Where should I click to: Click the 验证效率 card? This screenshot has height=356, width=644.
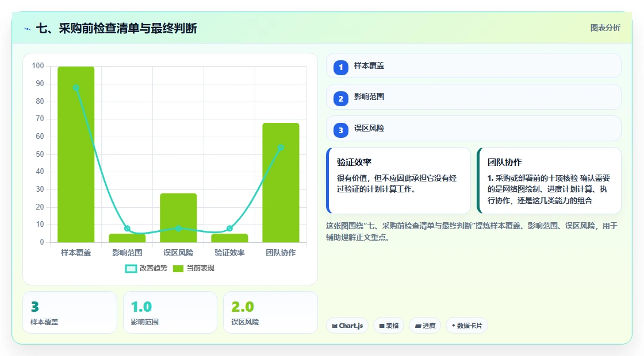click(x=398, y=180)
